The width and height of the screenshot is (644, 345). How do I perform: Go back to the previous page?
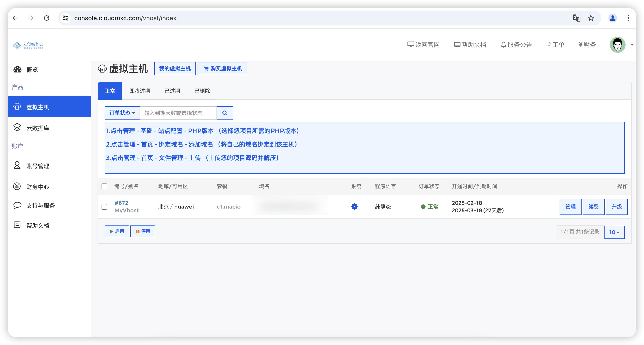[15, 18]
